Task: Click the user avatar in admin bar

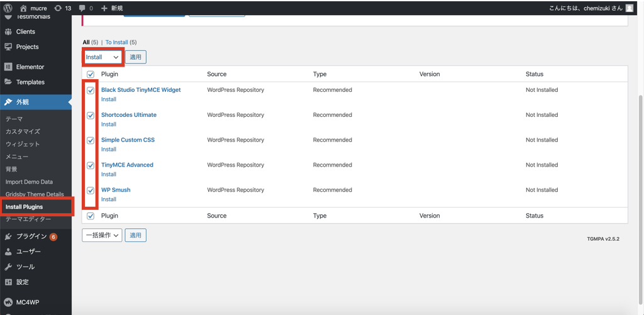Action: 629,8
